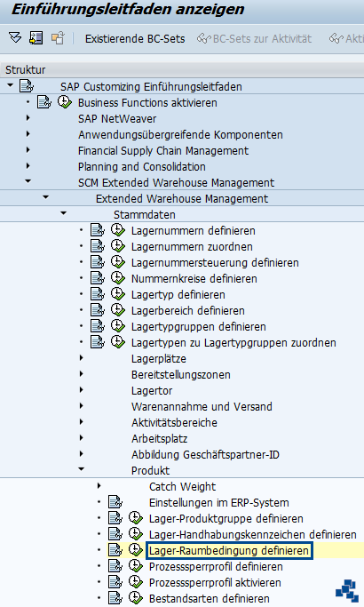Click BC-Sets zur Aktivität button
The width and height of the screenshot is (364, 607).
[x=255, y=39]
